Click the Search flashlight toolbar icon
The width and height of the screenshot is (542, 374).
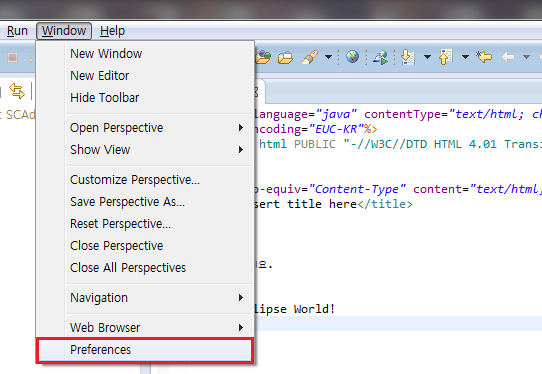(x=310, y=57)
